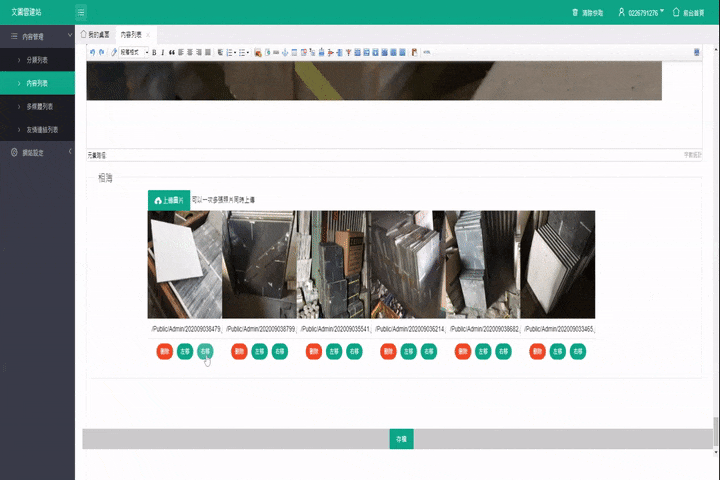
Task: Click the anchor icon in editor toolbar
Action: pos(285,52)
